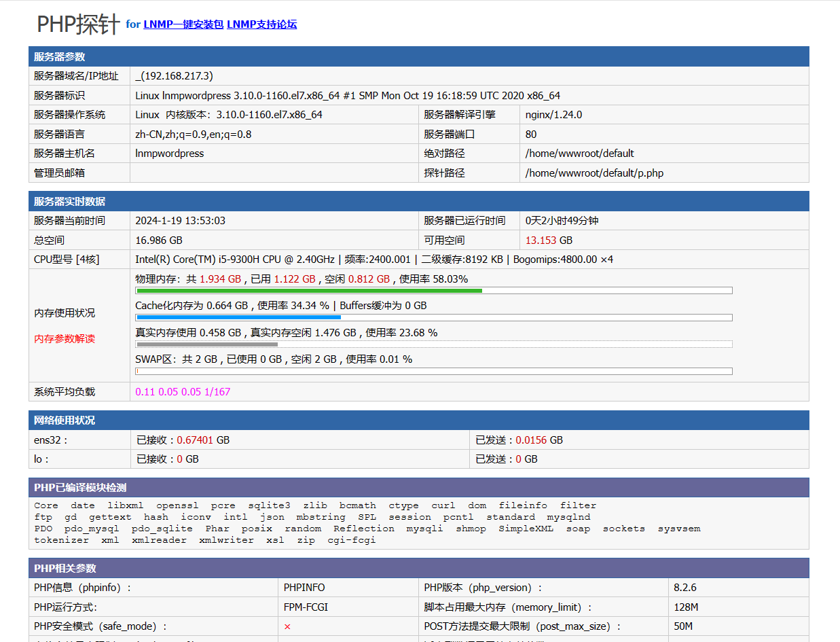Click the mysqli module name

point(424,528)
